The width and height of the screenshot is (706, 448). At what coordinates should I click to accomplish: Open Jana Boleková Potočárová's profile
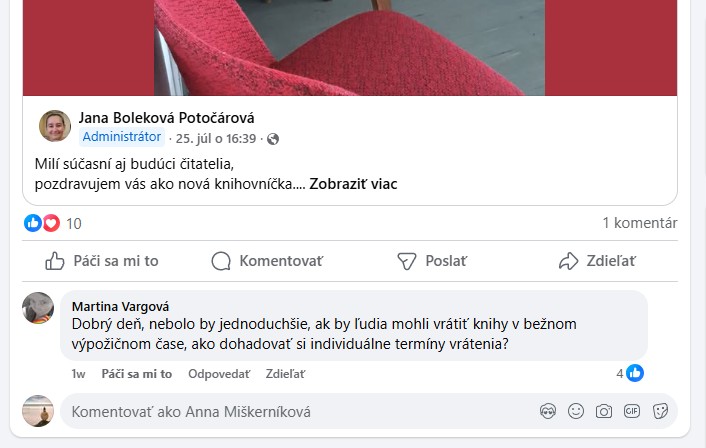click(x=167, y=118)
